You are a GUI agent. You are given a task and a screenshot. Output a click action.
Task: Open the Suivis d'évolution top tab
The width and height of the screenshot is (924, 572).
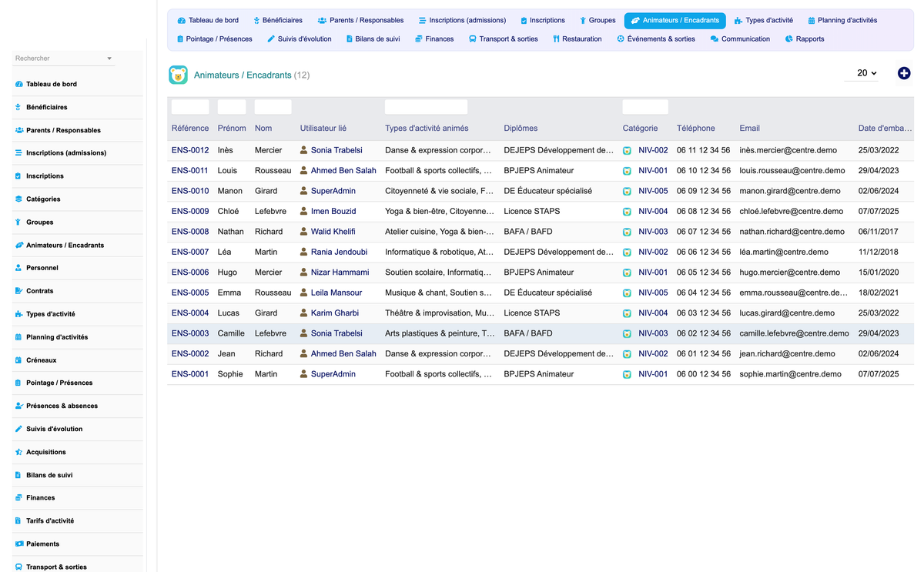click(300, 38)
